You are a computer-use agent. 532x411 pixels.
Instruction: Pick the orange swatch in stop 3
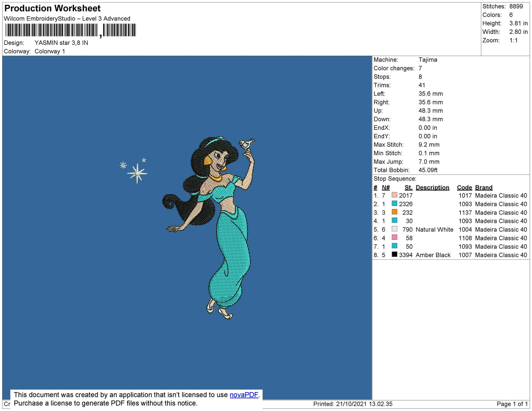pyautogui.click(x=394, y=212)
